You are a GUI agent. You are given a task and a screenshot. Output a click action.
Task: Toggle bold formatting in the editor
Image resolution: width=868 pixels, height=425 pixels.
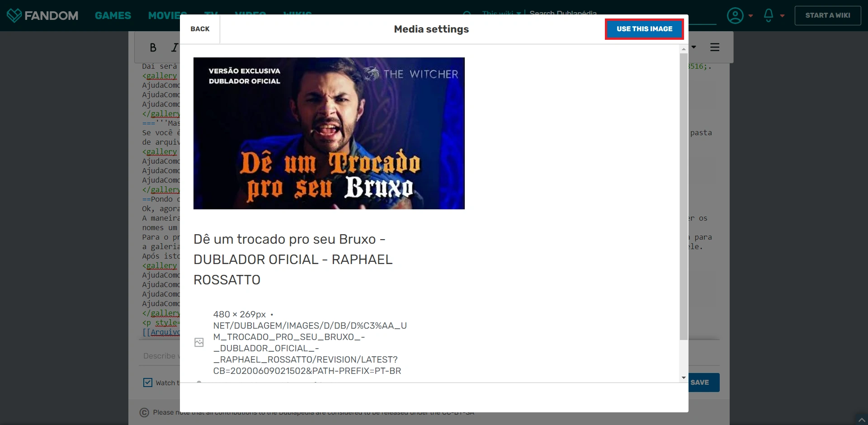(x=153, y=47)
